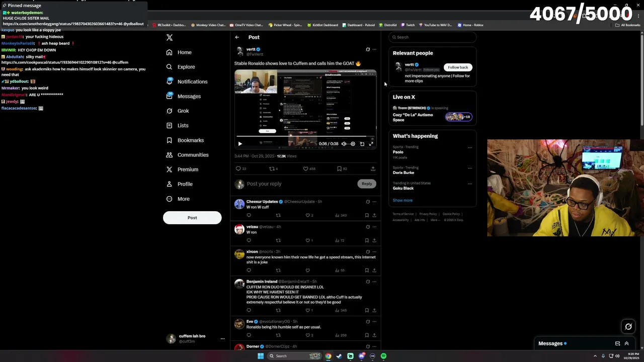Click the white Post button

192,218
